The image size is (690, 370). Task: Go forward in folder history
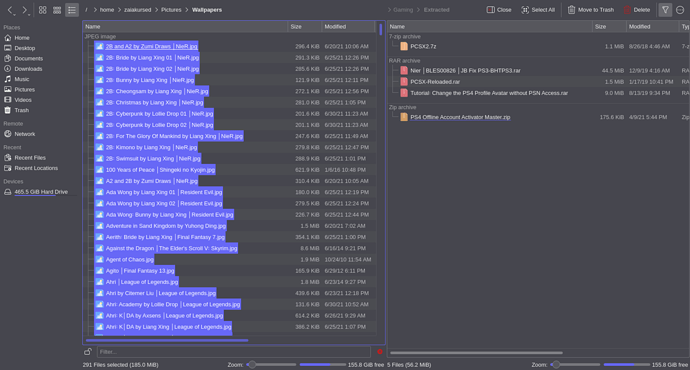click(25, 10)
